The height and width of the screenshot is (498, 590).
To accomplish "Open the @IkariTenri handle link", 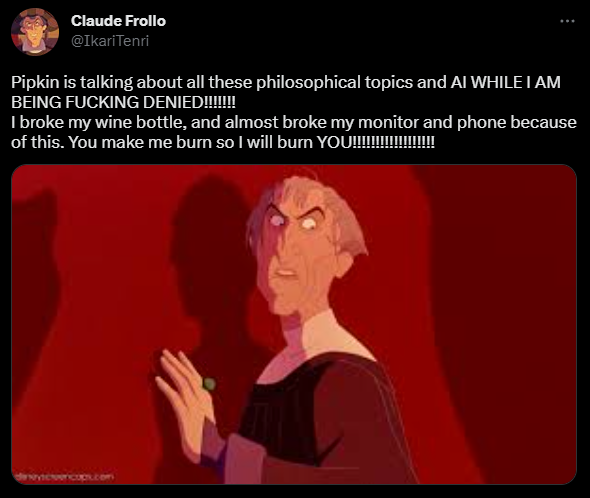I will pos(110,41).
